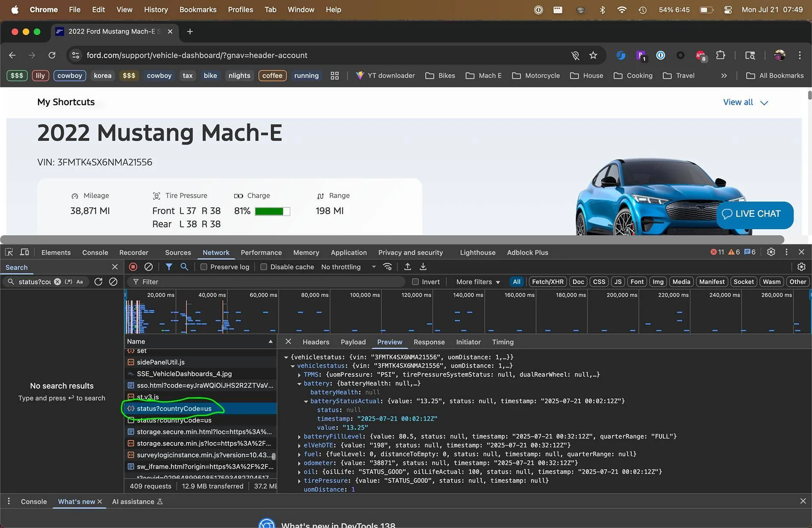The height and width of the screenshot is (528, 812).
Task: Expand the View all shortcuts chevron
Action: [764, 103]
